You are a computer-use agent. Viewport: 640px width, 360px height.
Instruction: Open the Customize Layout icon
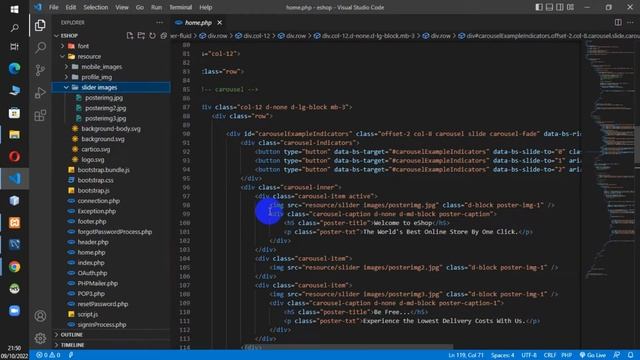(570, 7)
